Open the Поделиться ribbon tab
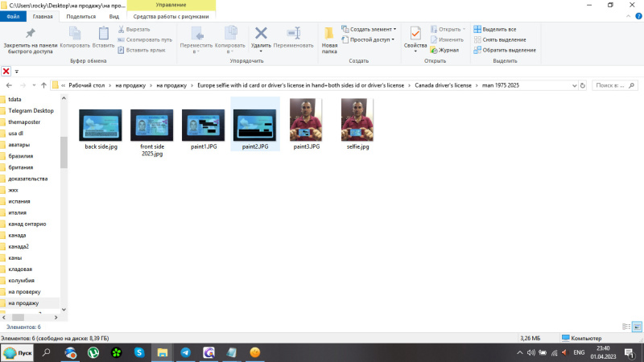 80,16
